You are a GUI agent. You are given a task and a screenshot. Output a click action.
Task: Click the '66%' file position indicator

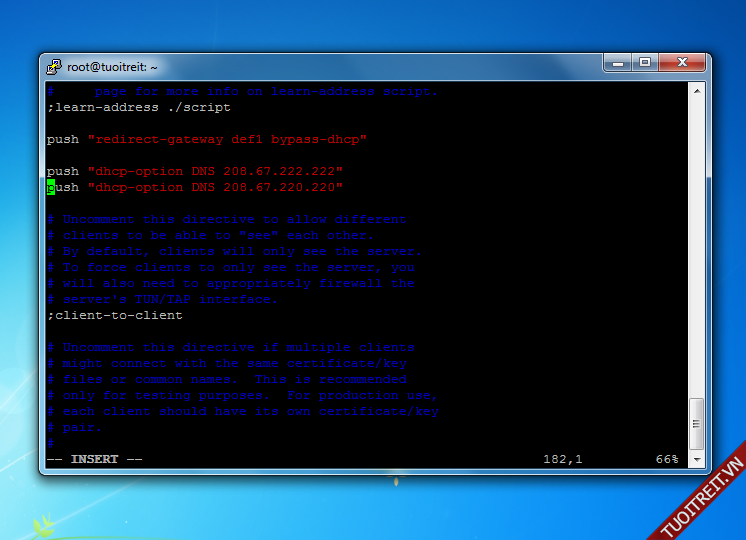[667, 459]
